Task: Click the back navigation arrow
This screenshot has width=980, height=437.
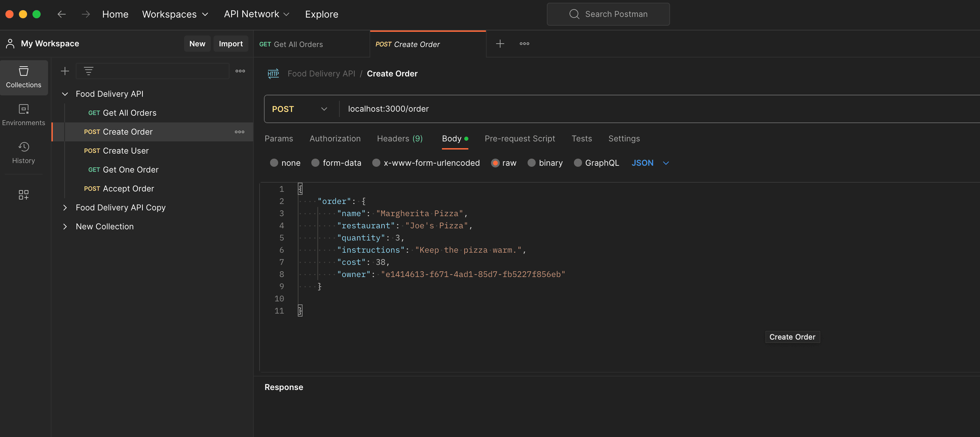Action: (x=62, y=14)
